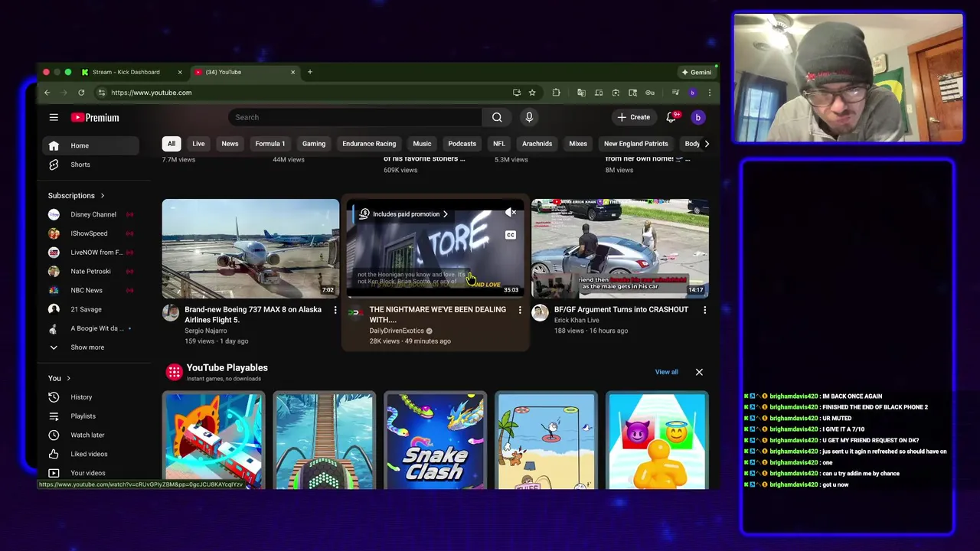Viewport: 980px width, 551px height.
Task: Click the magnifier search button
Action: 497,117
